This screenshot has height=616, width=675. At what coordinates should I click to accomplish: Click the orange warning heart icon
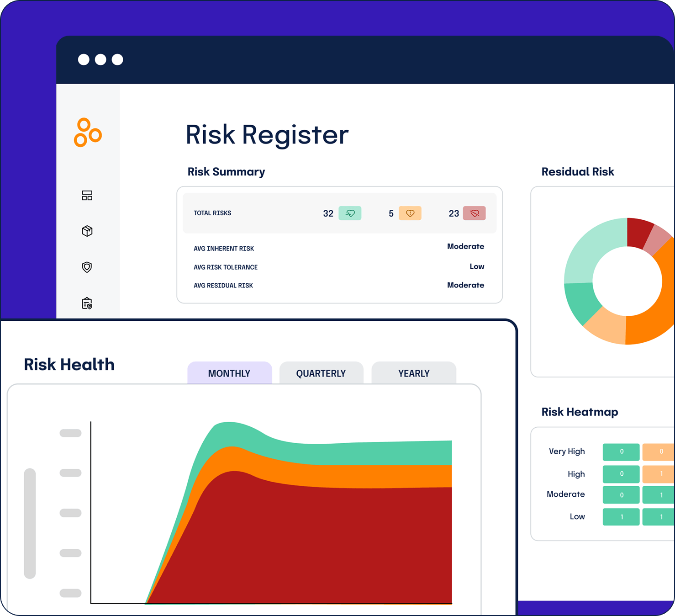pos(410,213)
